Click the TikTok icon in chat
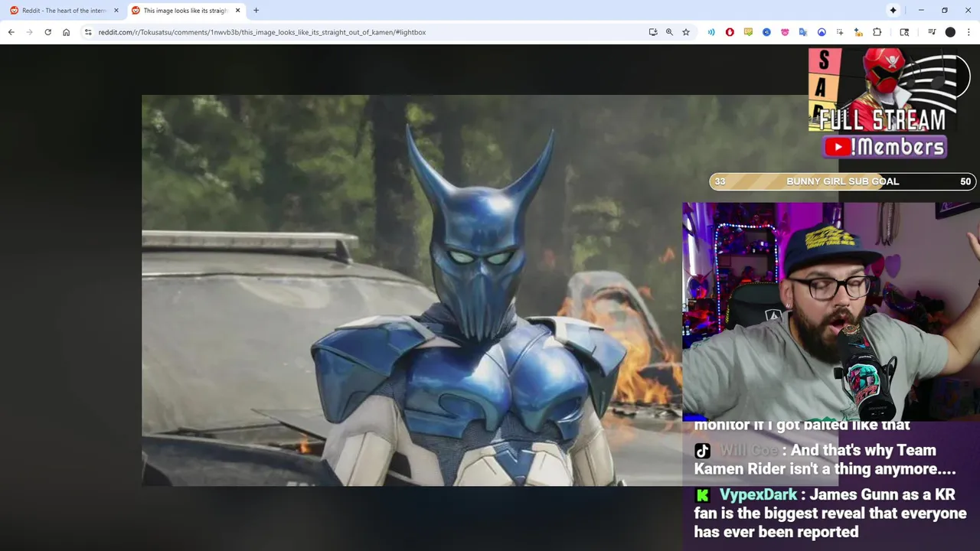The width and height of the screenshot is (980, 551). [702, 451]
